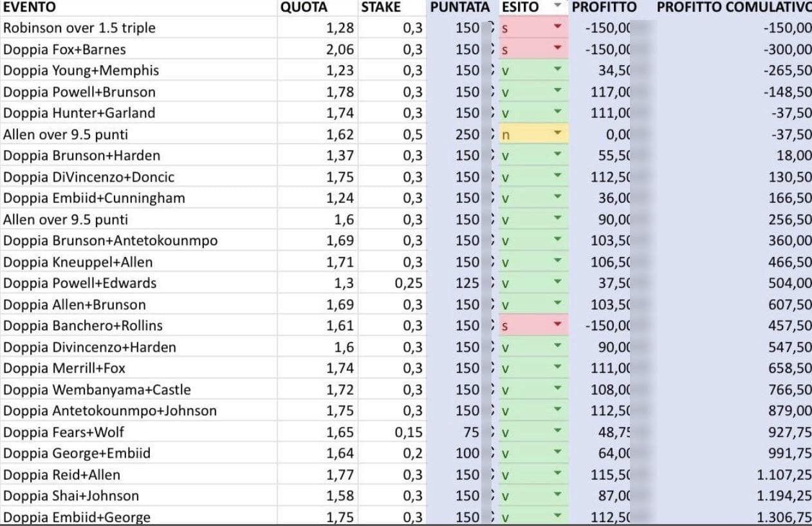The height and width of the screenshot is (526, 812).
Task: Click the puntata cell showing 250
Action: tap(467, 134)
